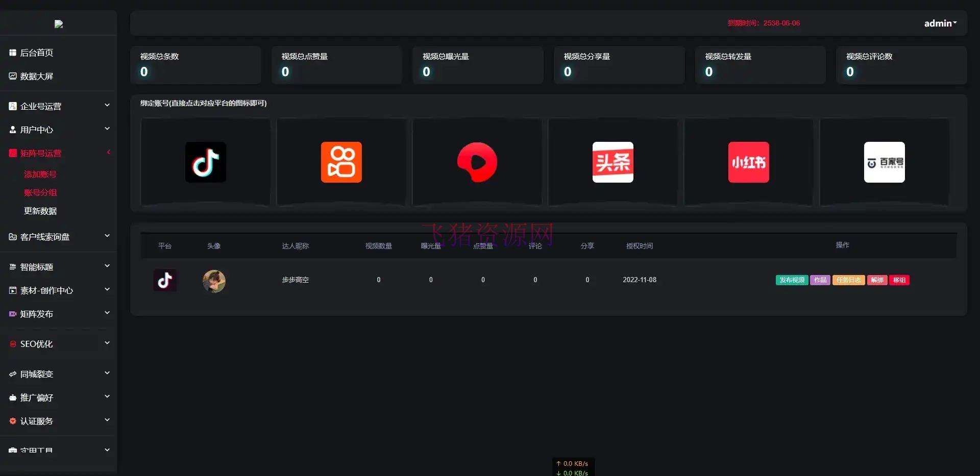Image resolution: width=980 pixels, height=476 pixels.
Task: Click the Xiaohongshu (小红书) platform icon
Action: (748, 162)
